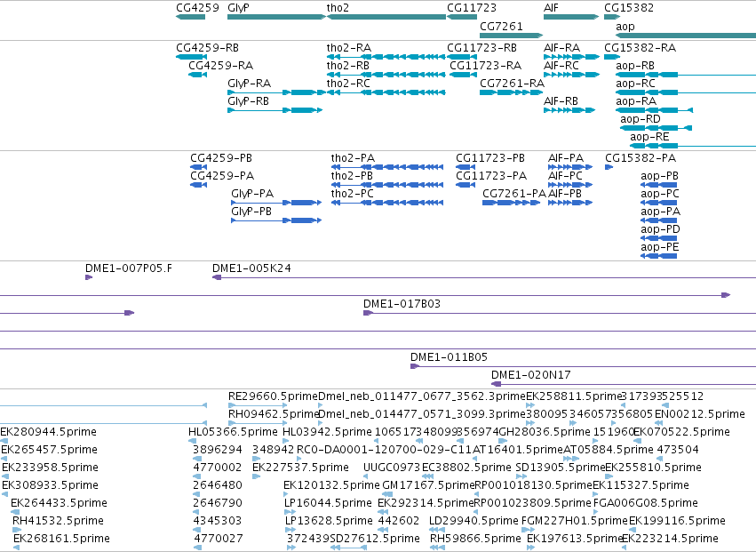The height and width of the screenshot is (552, 756).
Task: Select the aop-RB transcript label
Action: 635,66
